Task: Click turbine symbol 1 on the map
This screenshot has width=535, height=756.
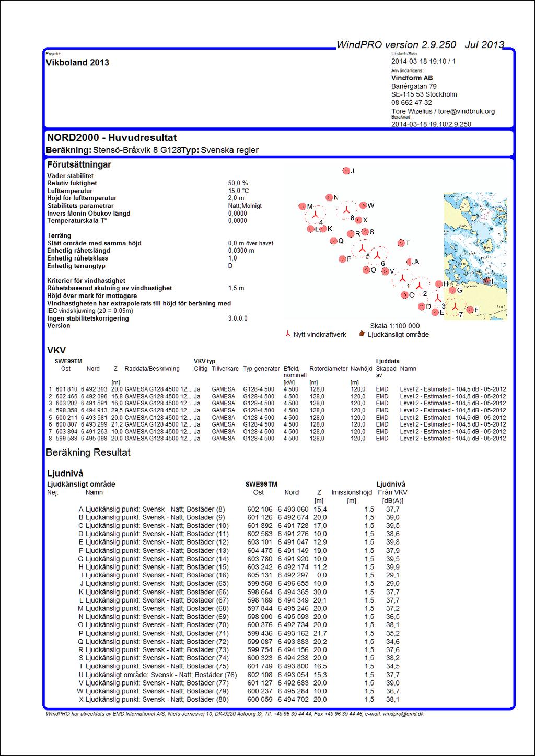Action: pos(402,279)
